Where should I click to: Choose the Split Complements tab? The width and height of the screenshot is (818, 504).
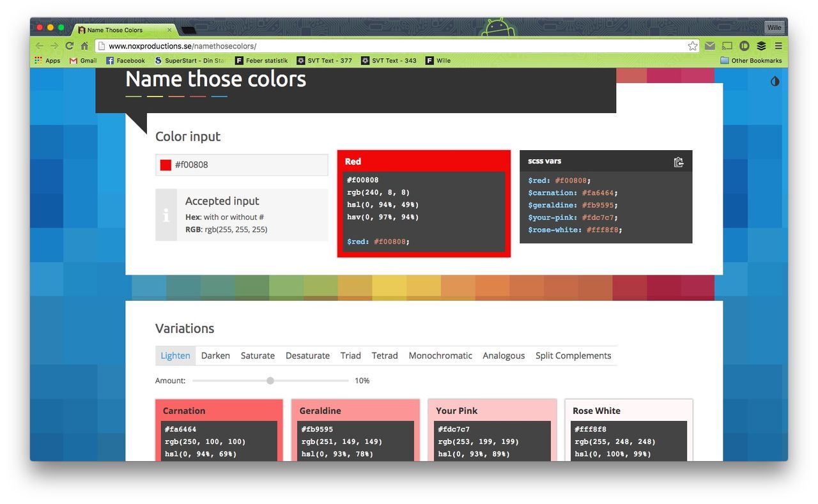click(573, 356)
